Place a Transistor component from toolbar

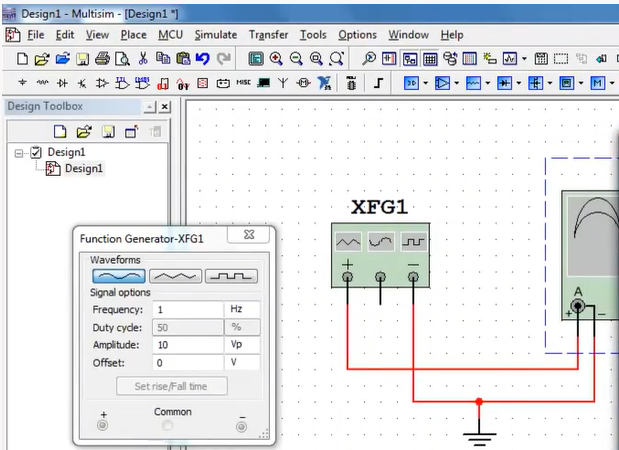[x=82, y=83]
